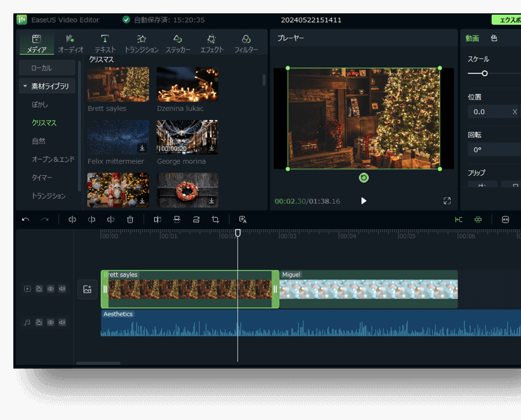Click the undo arrow in timeline toolbar
This screenshot has height=420, width=521.
pos(25,220)
